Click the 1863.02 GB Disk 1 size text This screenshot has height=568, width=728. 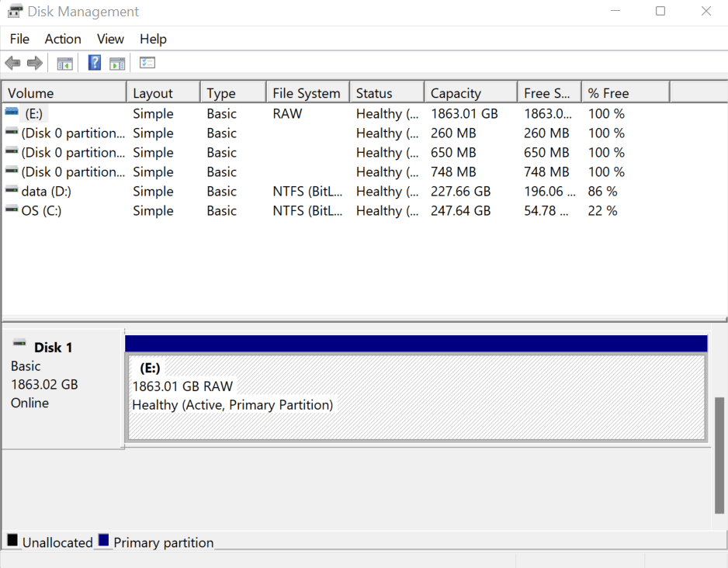tap(44, 384)
